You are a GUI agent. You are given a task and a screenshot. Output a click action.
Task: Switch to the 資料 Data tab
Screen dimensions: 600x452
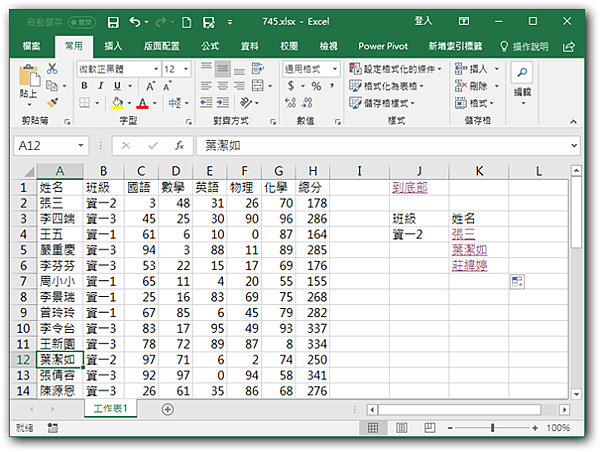249,47
